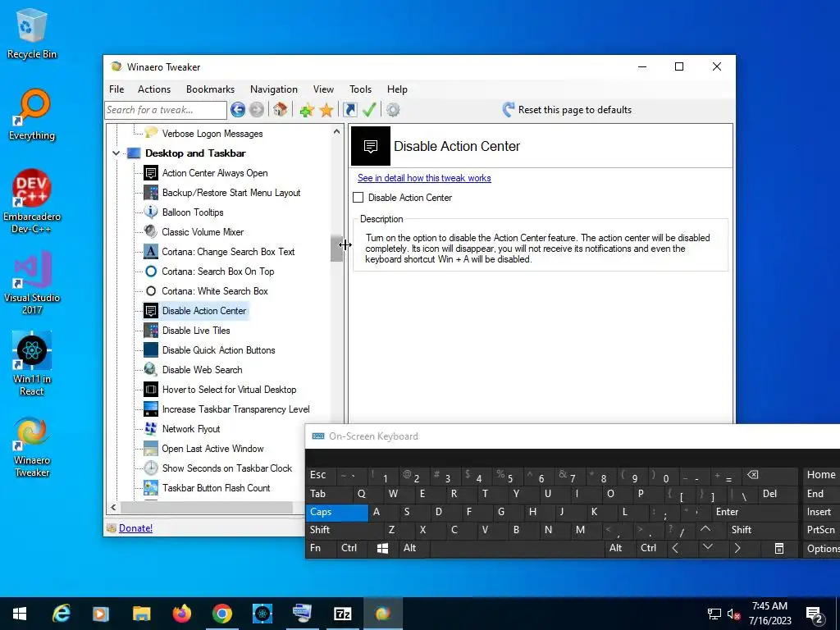Click the menu key icon on On-Screen Keyboard

pyautogui.click(x=779, y=549)
